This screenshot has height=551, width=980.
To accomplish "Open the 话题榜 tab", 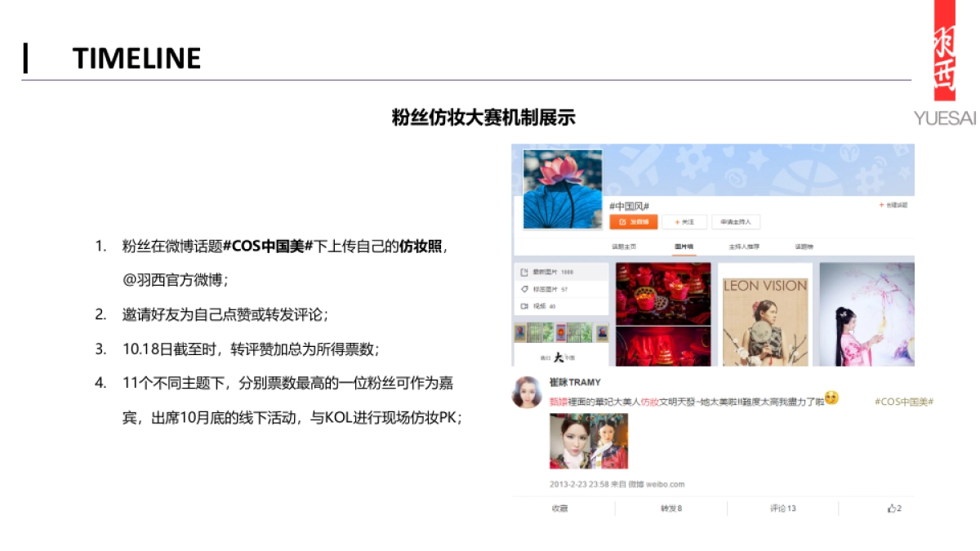I will pos(804,247).
